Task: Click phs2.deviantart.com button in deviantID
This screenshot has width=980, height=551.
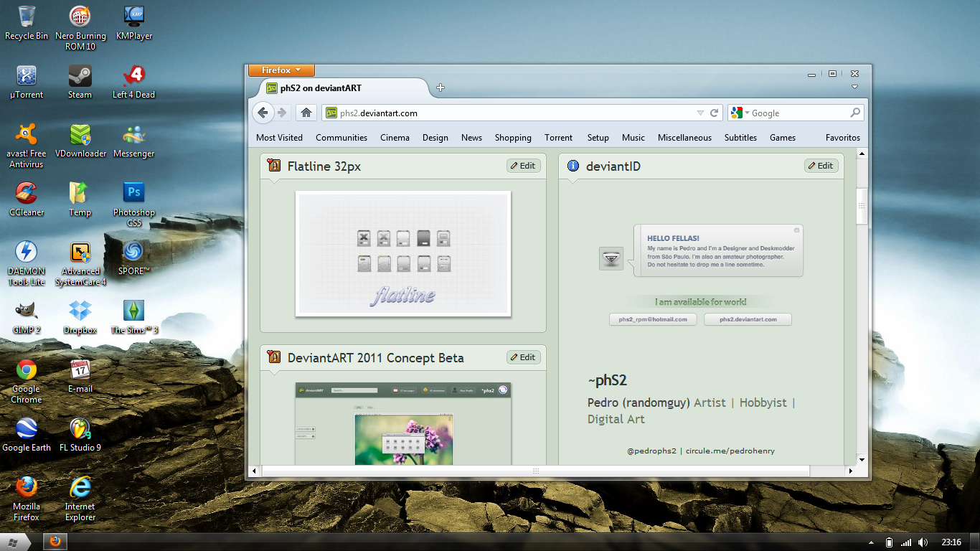Action: coord(748,319)
